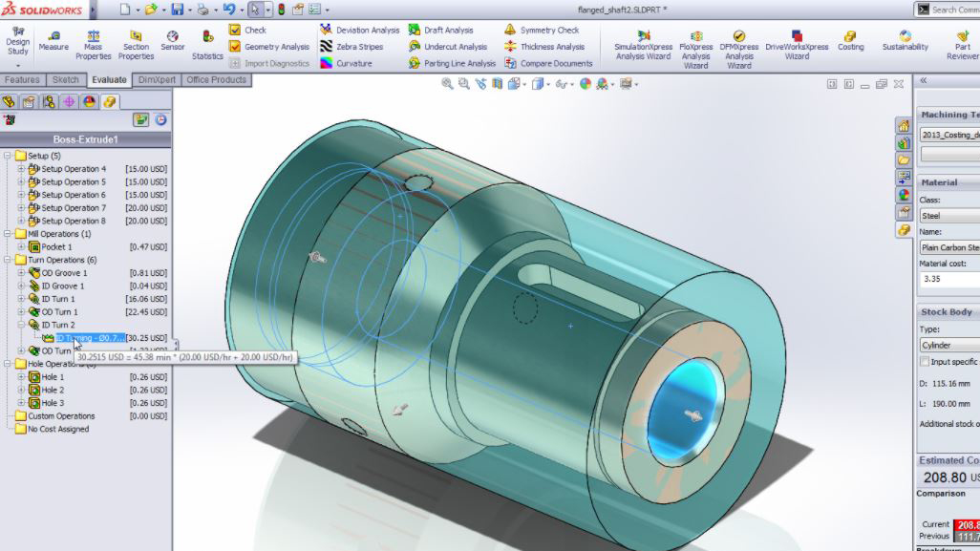Click the Import Diagnostics button
This screenshot has width=980, height=551.
click(269, 63)
